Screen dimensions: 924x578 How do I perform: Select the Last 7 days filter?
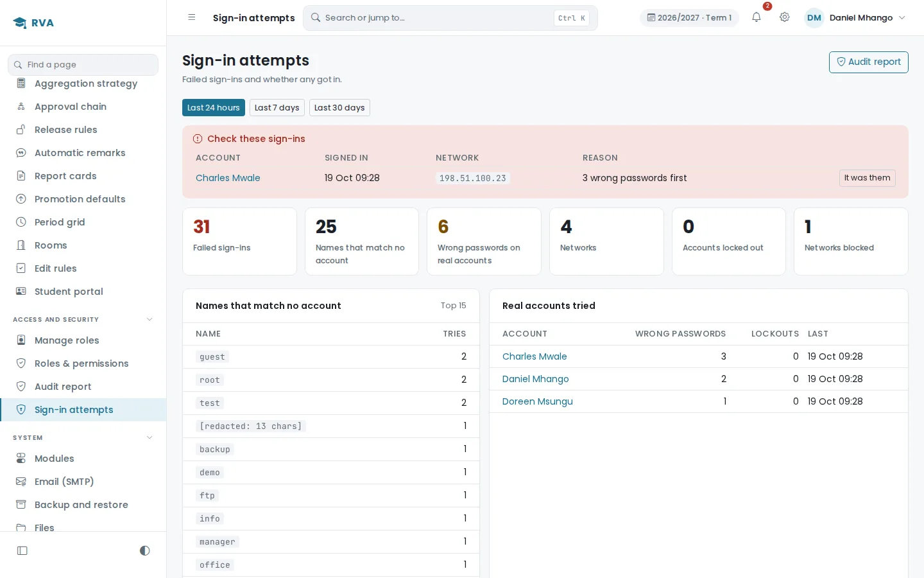[x=277, y=108]
